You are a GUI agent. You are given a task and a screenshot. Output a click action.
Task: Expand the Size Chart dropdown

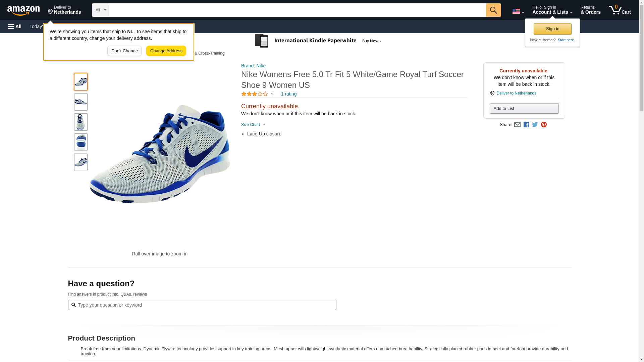pyautogui.click(x=253, y=125)
